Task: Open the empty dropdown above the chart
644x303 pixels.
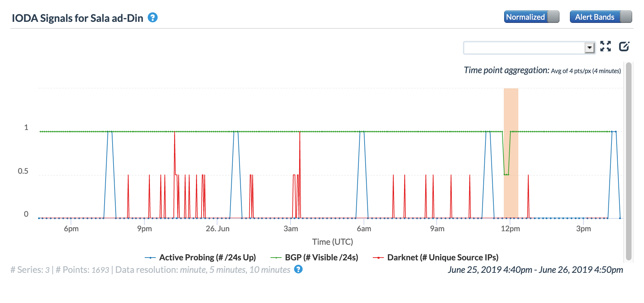Action: (x=524, y=48)
